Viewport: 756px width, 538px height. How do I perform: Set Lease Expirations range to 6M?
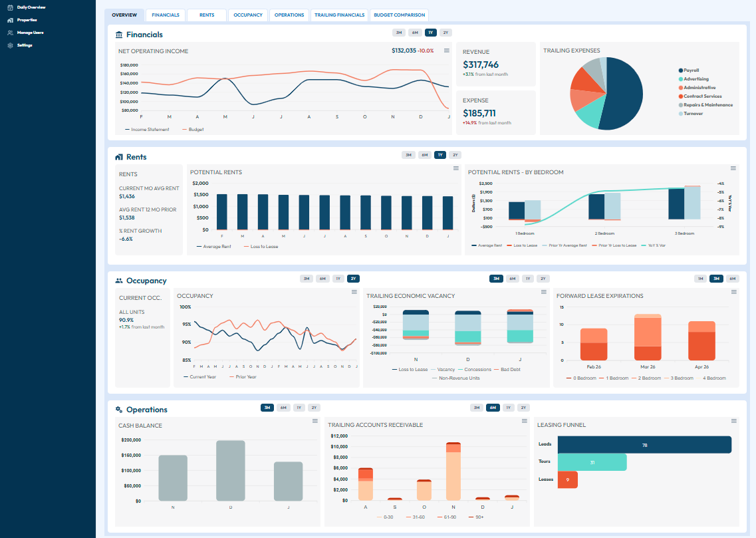(x=732, y=279)
